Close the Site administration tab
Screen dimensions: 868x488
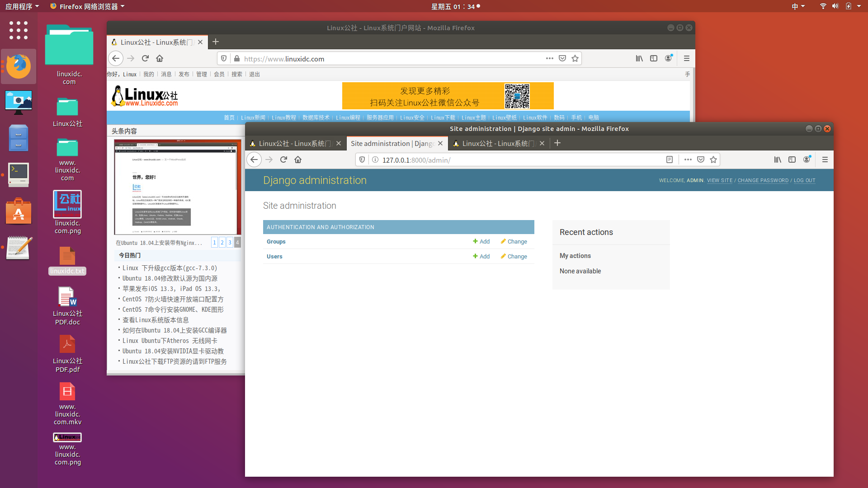(440, 143)
